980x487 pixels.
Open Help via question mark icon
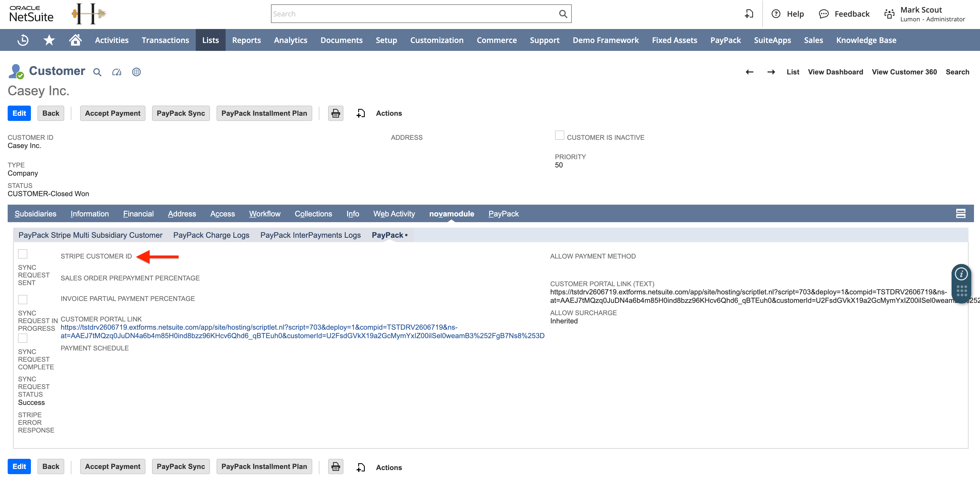[776, 14]
